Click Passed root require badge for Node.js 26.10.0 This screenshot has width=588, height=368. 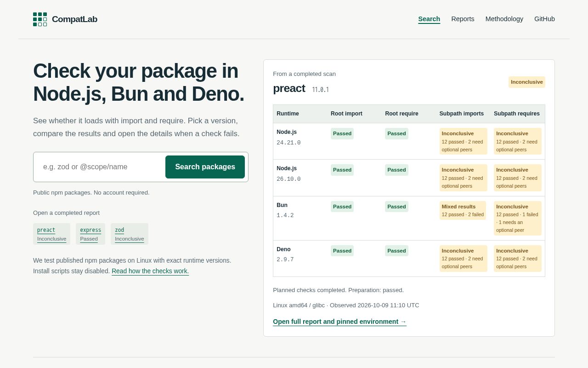pos(396,170)
